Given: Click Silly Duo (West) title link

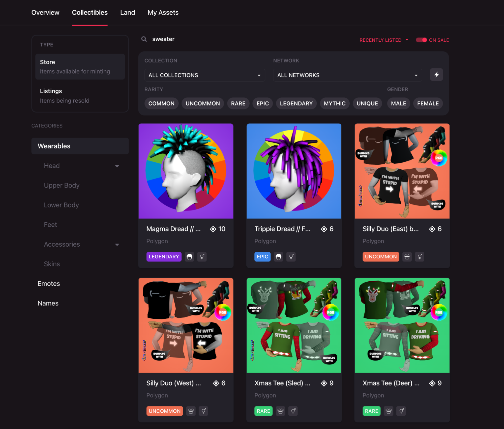Looking at the screenshot, I should click(x=174, y=383).
